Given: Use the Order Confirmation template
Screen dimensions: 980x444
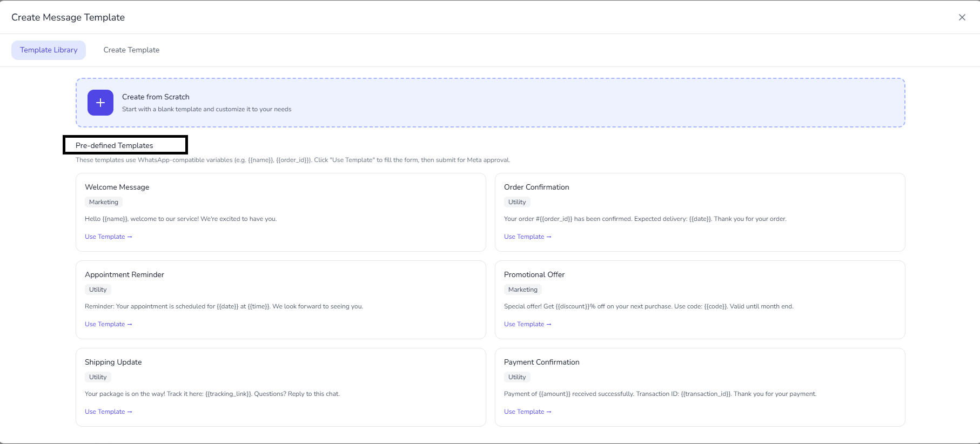Looking at the screenshot, I should tap(527, 237).
